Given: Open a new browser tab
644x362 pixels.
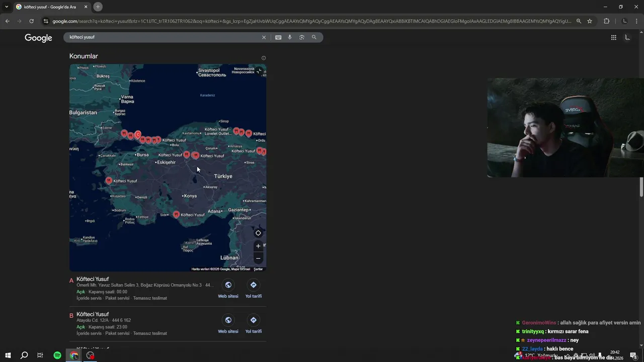Looking at the screenshot, I should coord(98,7).
